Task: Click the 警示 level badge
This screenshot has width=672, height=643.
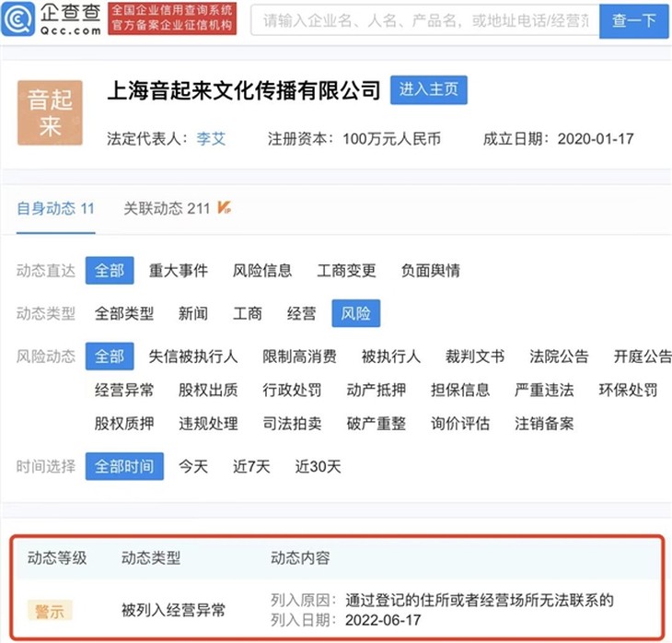Action: [51, 611]
